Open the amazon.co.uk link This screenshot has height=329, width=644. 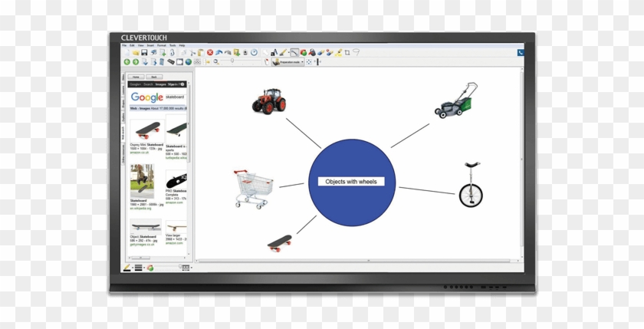pyautogui.click(x=138, y=153)
